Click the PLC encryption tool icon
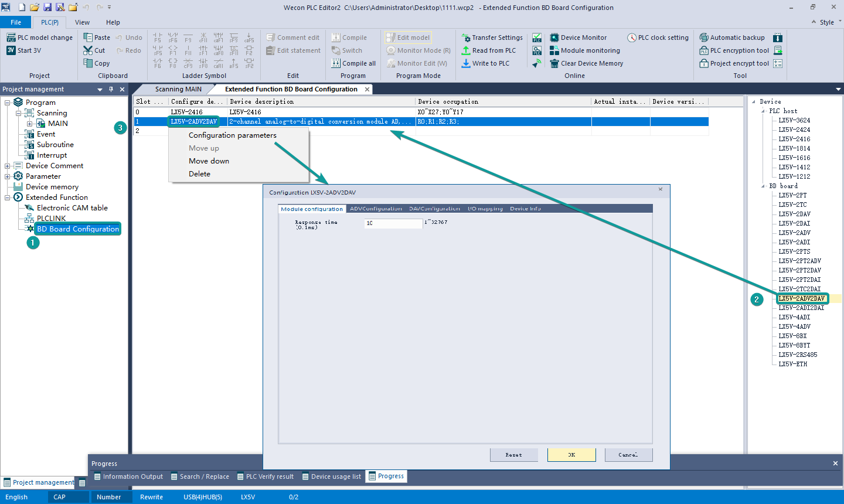The image size is (844, 504). pos(704,50)
